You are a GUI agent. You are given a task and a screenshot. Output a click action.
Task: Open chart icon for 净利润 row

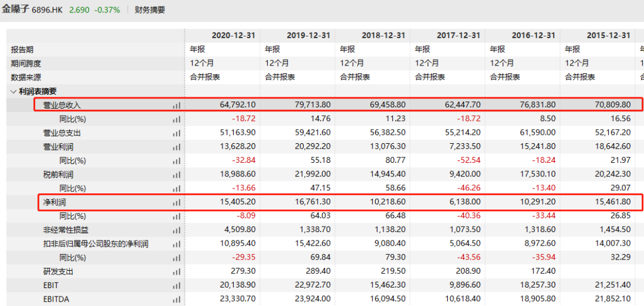point(177,202)
